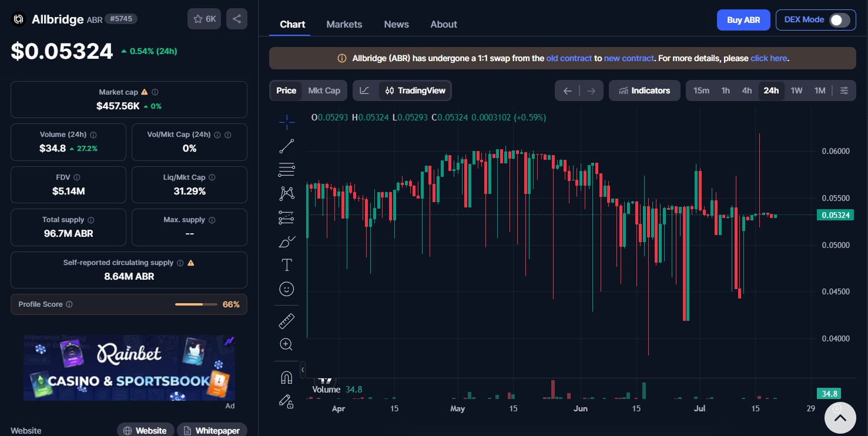
Task: Select the XABCD pattern tool
Action: pyautogui.click(x=287, y=193)
